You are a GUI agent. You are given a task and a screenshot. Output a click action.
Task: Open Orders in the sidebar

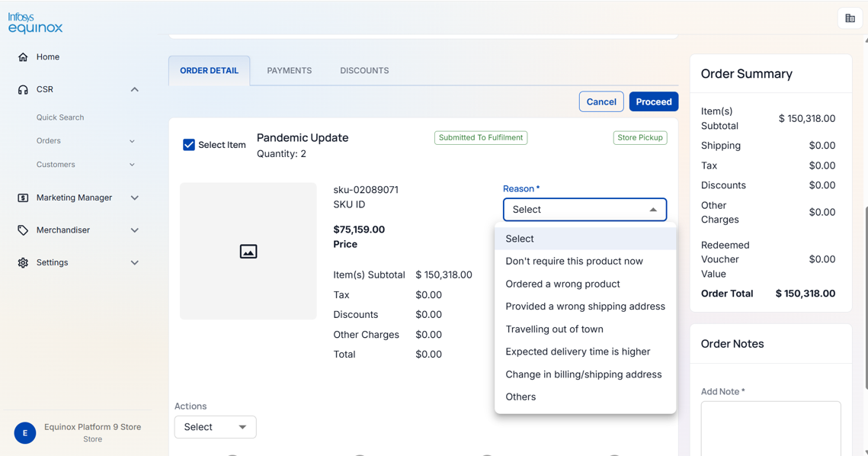[x=49, y=141]
